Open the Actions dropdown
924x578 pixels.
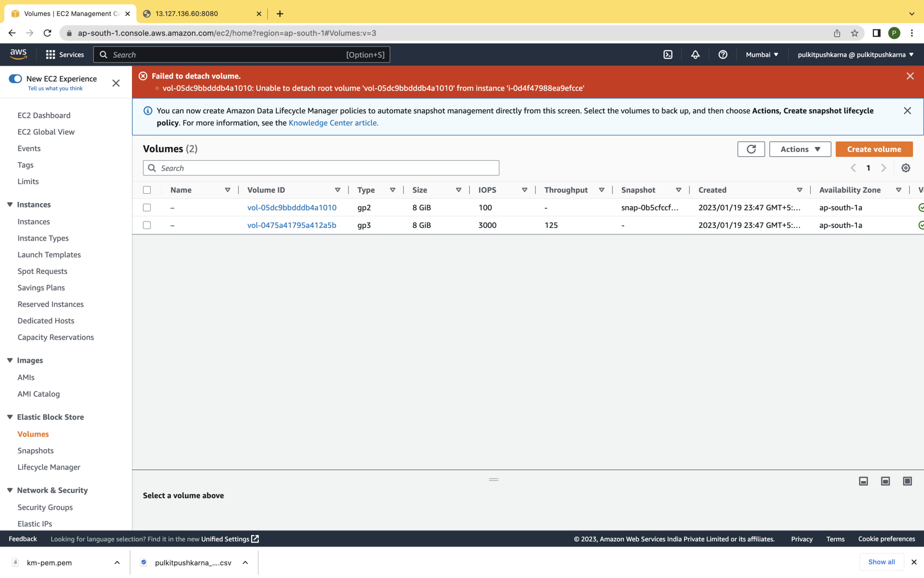tap(800, 149)
